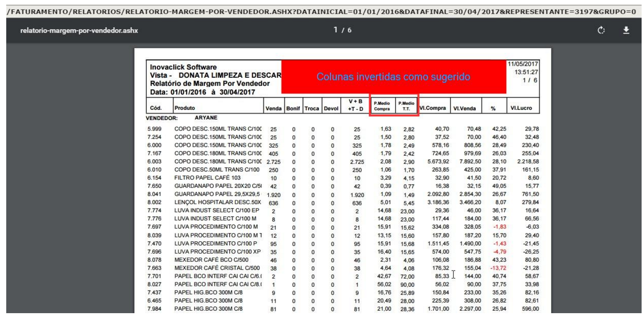Click the 'Produto' column header

point(185,108)
